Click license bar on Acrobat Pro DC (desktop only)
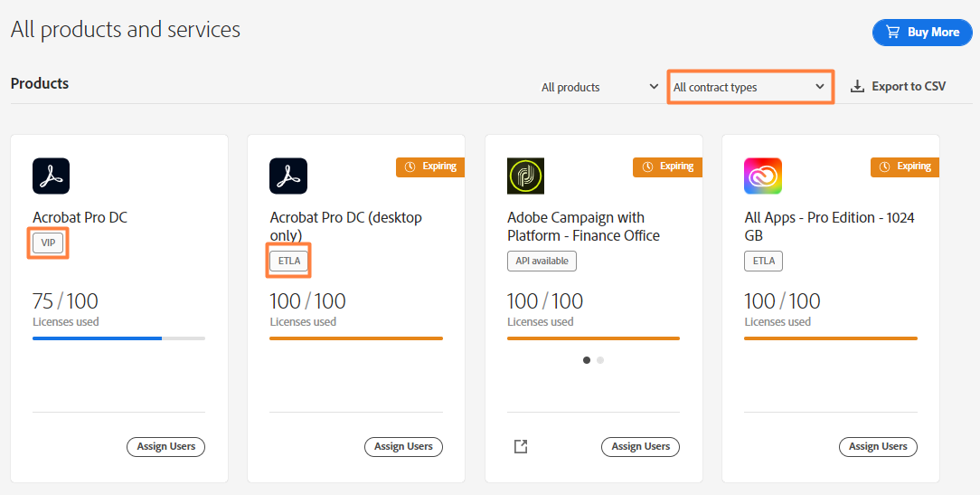 pos(356,338)
